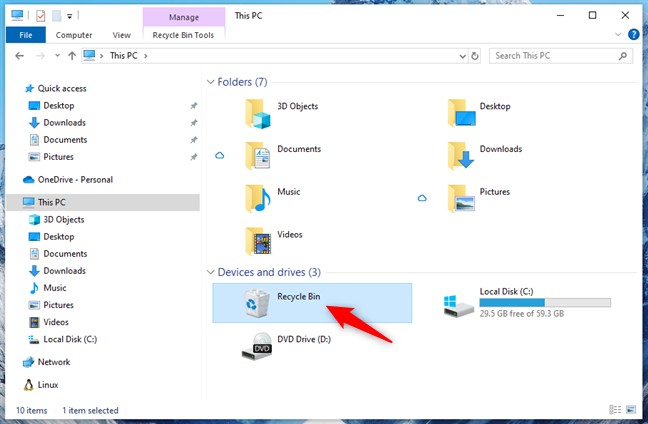This screenshot has width=648, height=424.
Task: Click the search magnifier icon
Action: pos(623,56)
